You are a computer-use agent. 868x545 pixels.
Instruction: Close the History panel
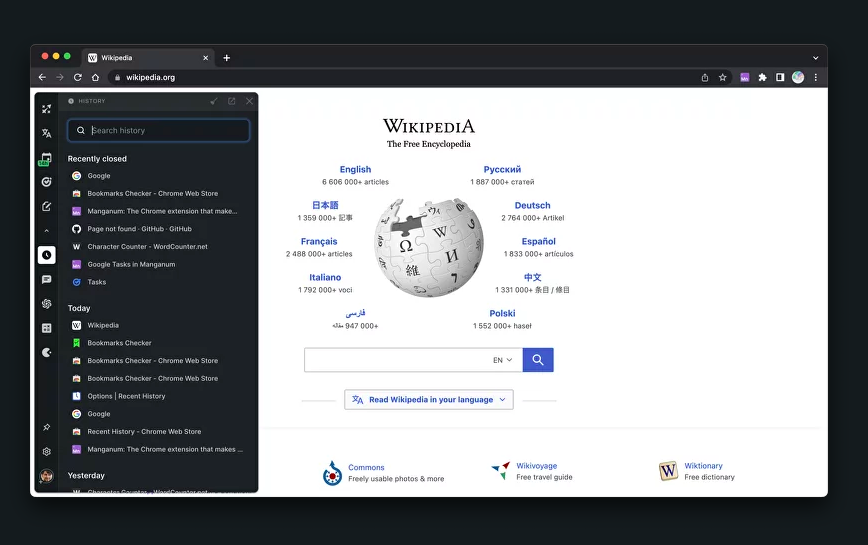pyautogui.click(x=250, y=101)
